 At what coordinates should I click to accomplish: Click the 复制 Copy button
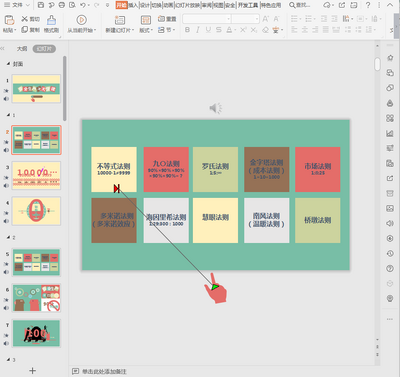[31, 30]
